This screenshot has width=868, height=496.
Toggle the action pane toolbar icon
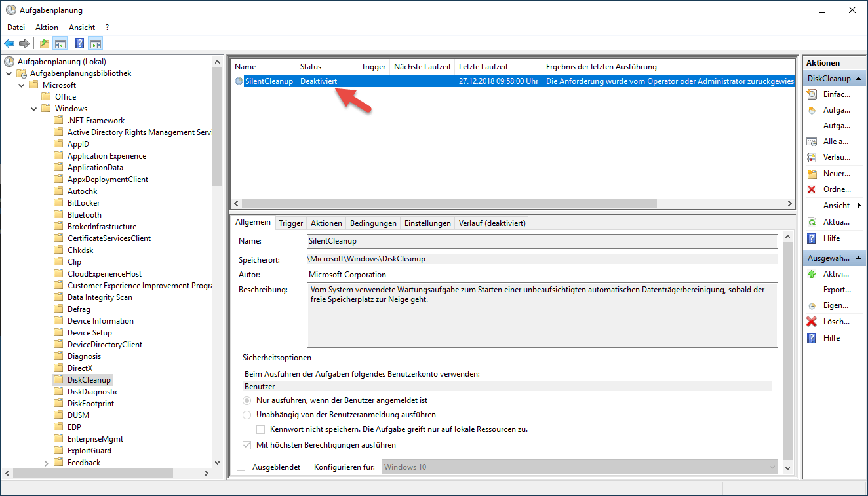point(96,44)
